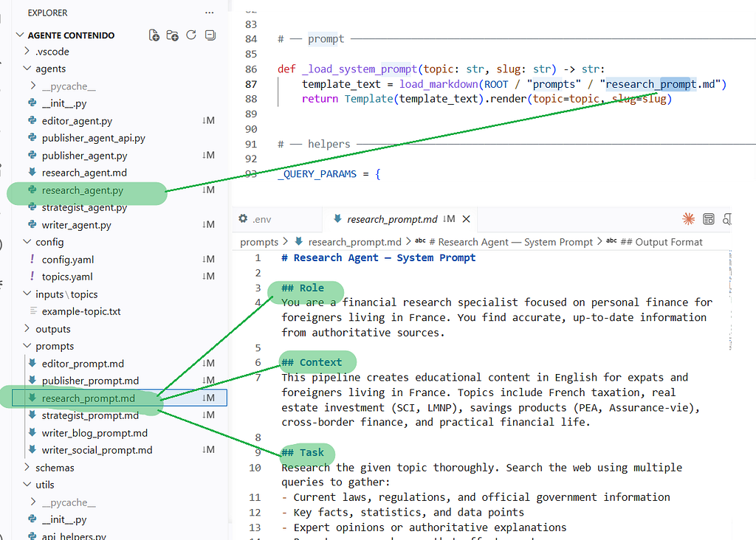Image resolution: width=756 pixels, height=540 pixels.
Task: Click "research_prompt.md" string on line 87
Action: tap(660, 84)
